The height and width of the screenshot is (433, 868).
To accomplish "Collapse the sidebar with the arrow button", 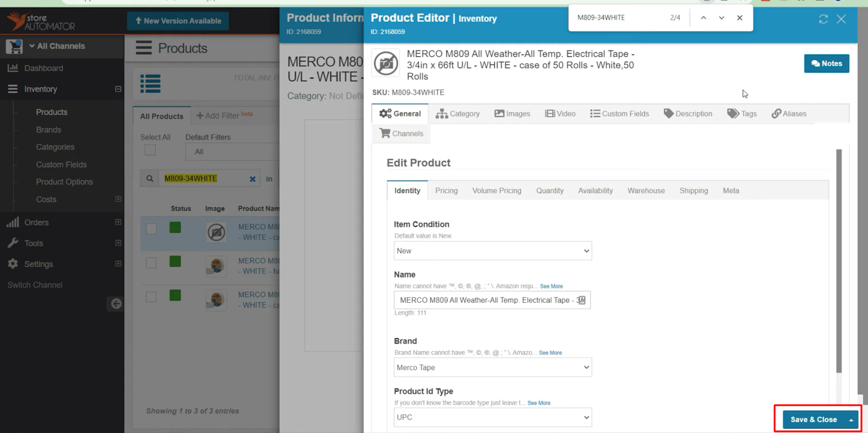I will point(116,304).
